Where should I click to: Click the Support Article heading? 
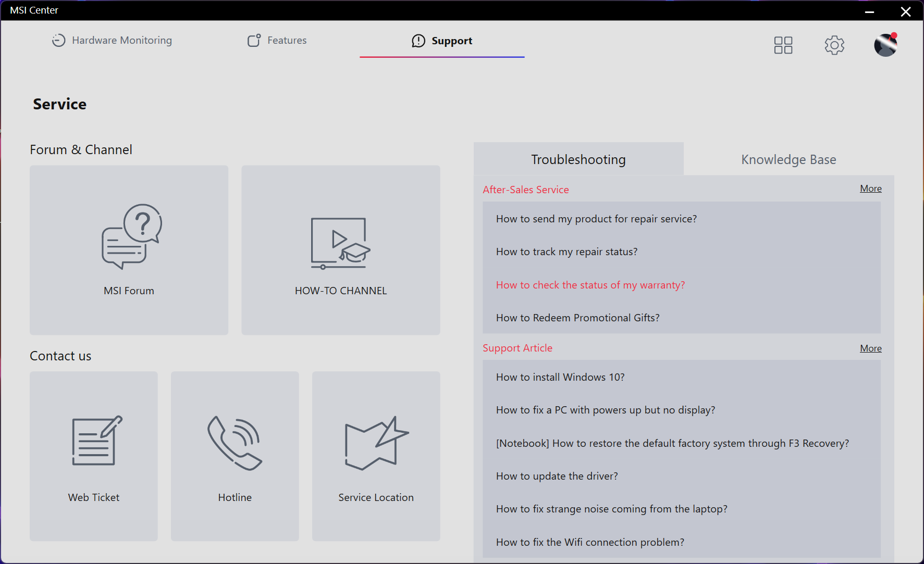(518, 348)
